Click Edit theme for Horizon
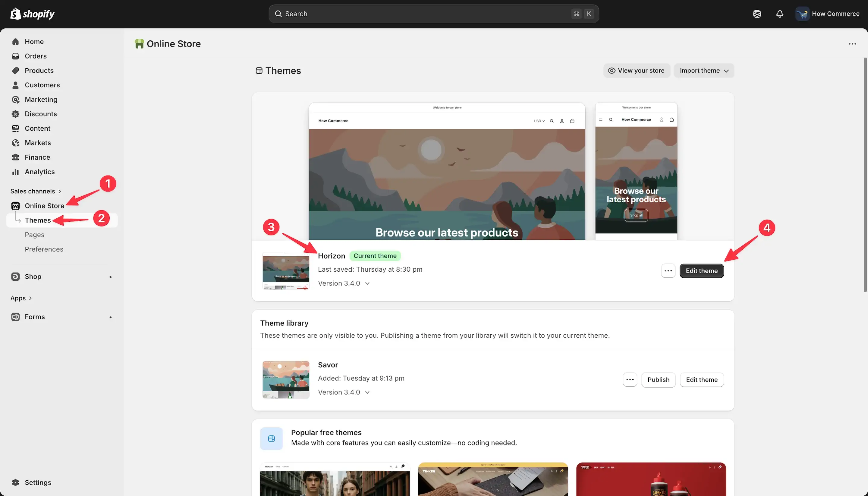The width and height of the screenshot is (868, 496). (702, 271)
